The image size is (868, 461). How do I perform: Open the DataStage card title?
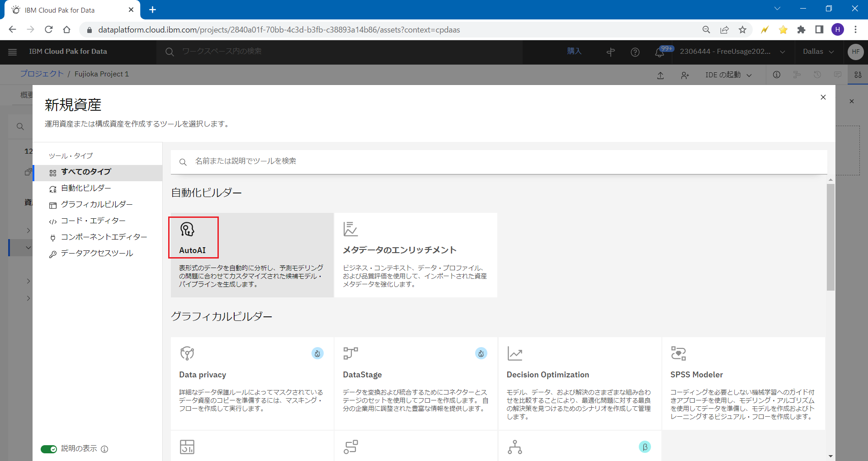pyautogui.click(x=362, y=375)
